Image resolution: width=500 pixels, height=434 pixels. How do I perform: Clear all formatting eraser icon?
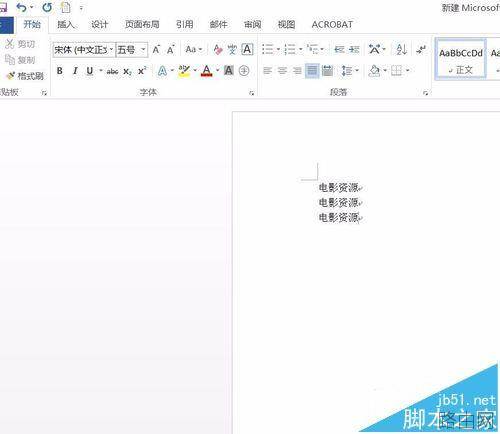[218, 50]
